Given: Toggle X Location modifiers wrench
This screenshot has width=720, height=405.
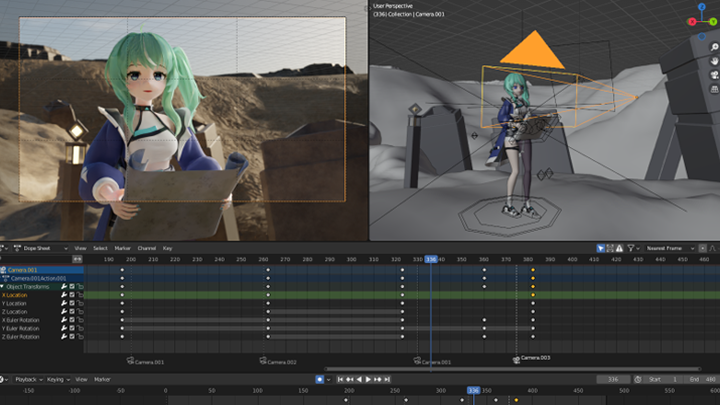Looking at the screenshot, I should point(64,295).
